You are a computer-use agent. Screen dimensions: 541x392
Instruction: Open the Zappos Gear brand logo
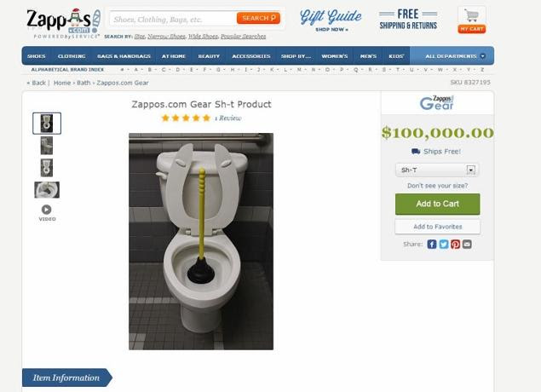[x=437, y=103]
